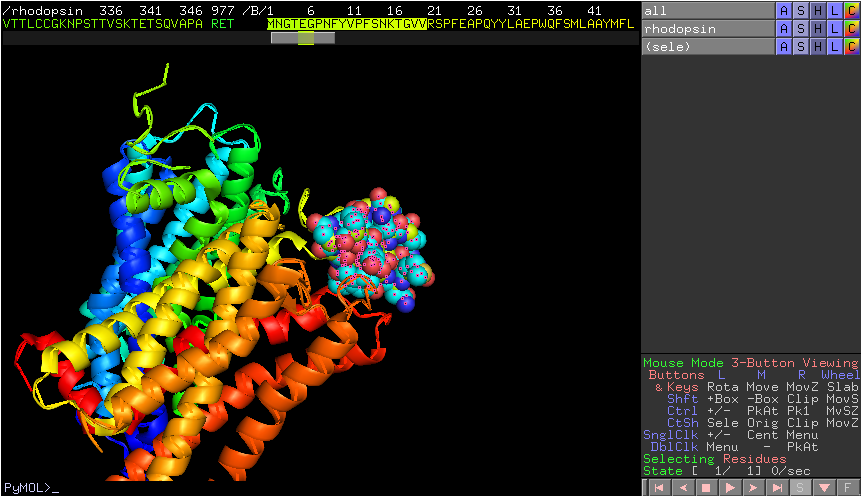Open Action menu for rhodopsin object
The width and height of the screenshot is (862, 497).
pos(783,29)
